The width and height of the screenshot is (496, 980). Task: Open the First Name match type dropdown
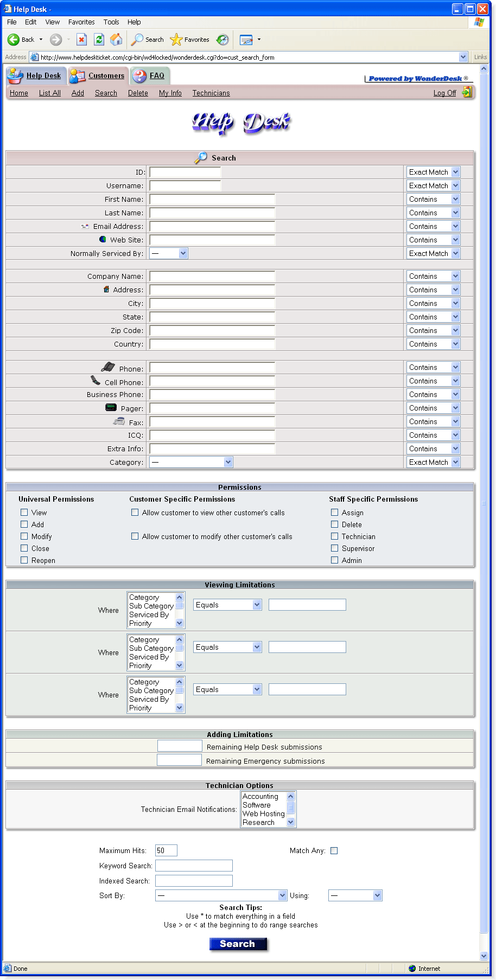[x=434, y=199]
